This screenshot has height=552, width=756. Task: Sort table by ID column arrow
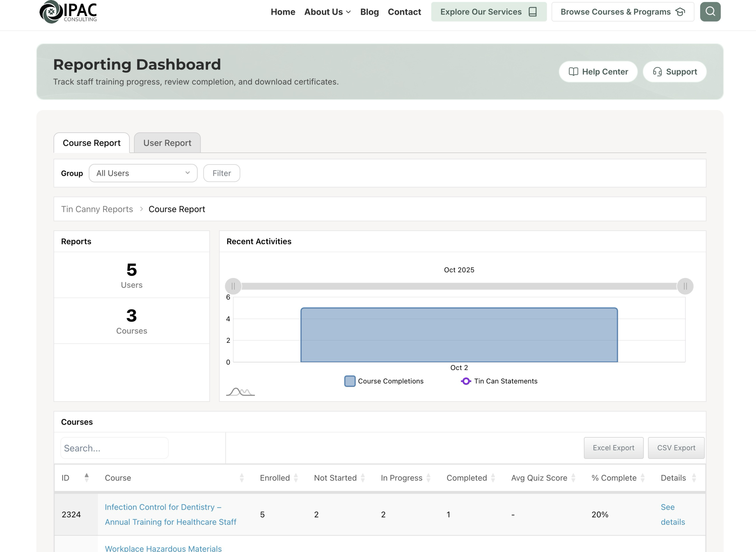[87, 478]
